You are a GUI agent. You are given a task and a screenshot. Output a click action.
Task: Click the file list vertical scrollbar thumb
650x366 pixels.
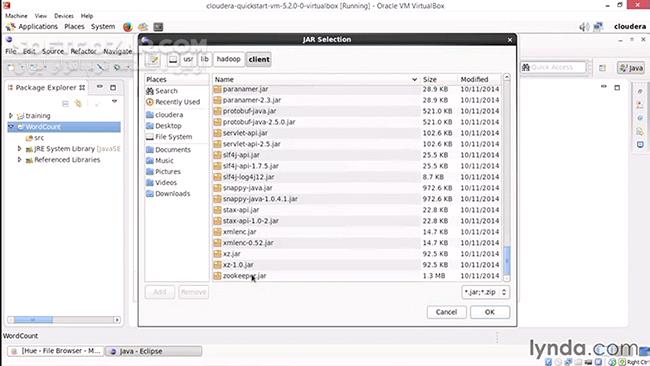507,260
